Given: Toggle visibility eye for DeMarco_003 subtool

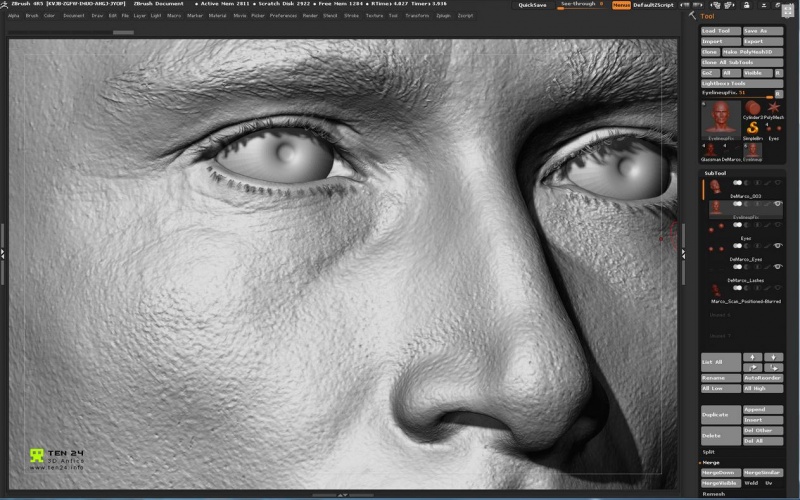Looking at the screenshot, I should 778,183.
